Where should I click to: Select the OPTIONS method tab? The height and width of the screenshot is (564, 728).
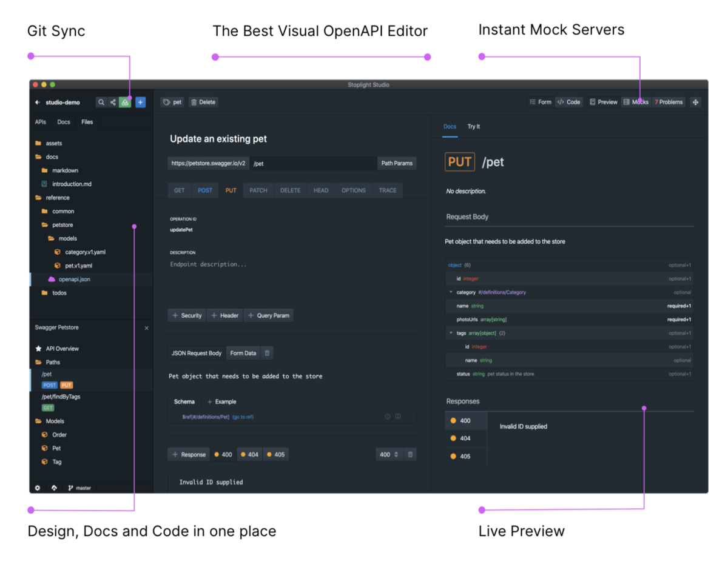[354, 190]
